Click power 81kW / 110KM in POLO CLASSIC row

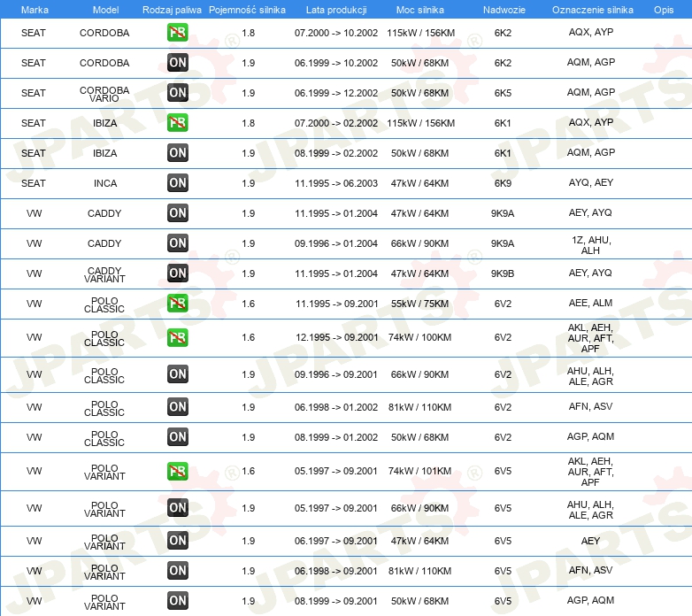point(419,407)
